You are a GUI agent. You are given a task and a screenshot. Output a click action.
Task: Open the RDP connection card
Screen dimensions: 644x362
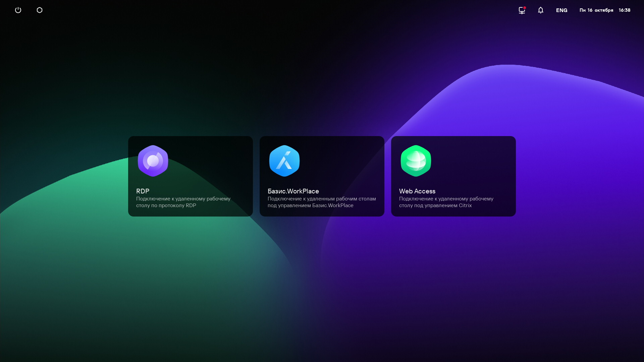tap(208, 168)
